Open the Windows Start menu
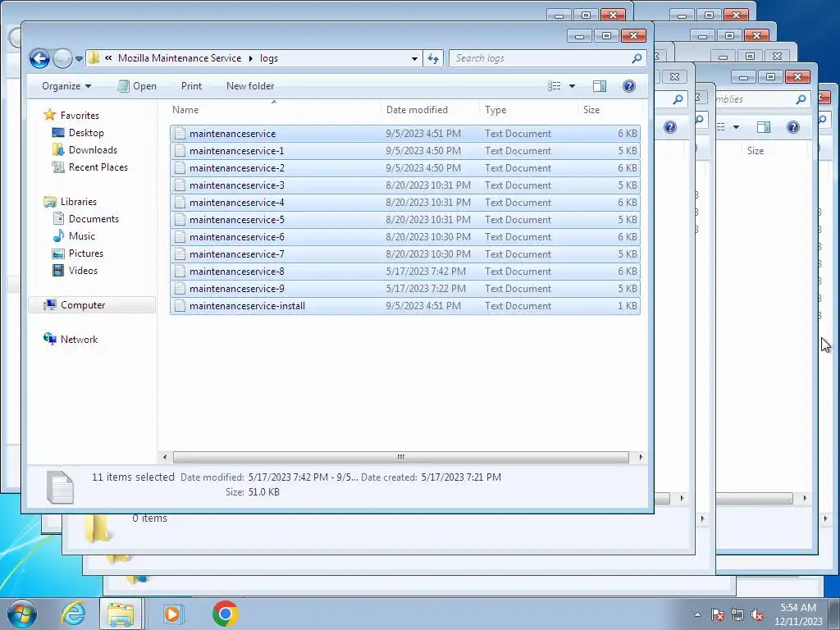Image resolution: width=840 pixels, height=630 pixels. pyautogui.click(x=22, y=614)
